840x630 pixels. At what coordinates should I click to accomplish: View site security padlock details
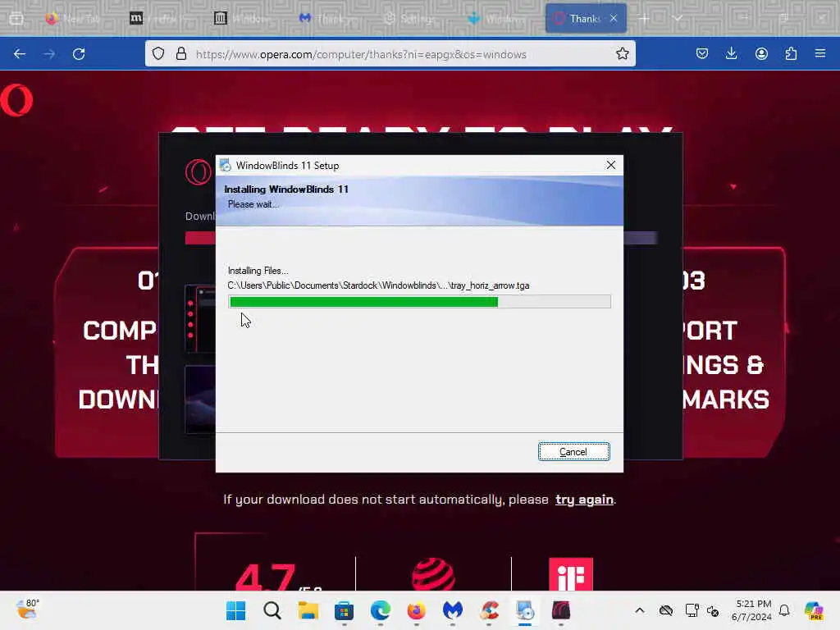tap(181, 53)
